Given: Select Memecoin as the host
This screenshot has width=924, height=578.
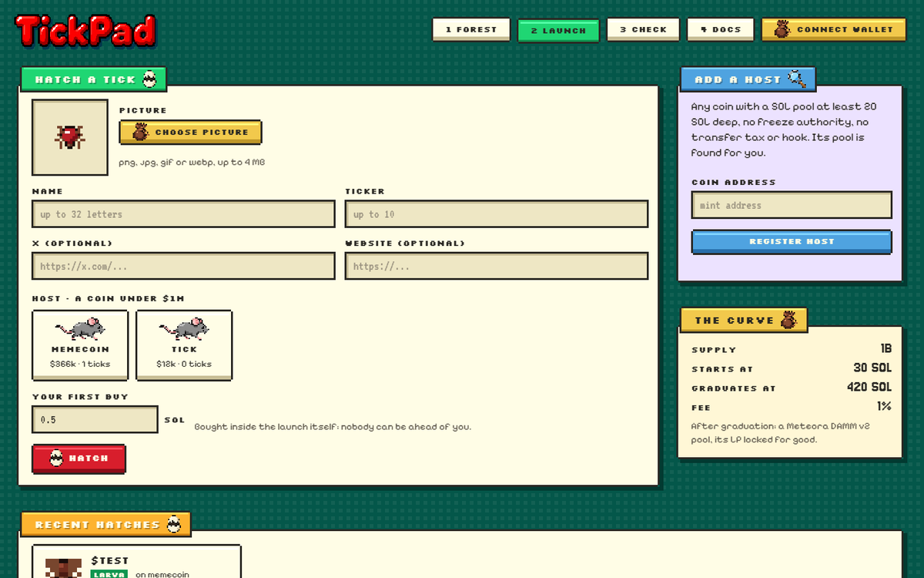Looking at the screenshot, I should [x=80, y=344].
